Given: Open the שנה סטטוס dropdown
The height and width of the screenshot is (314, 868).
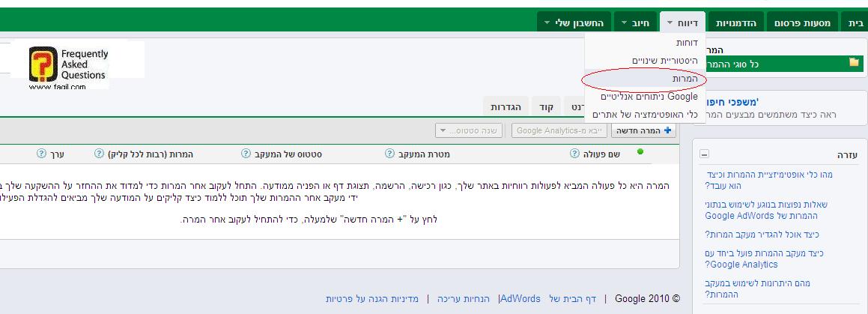Looking at the screenshot, I should click(471, 131).
